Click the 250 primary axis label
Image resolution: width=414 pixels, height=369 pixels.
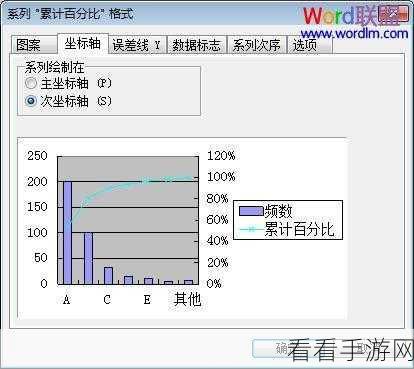[37, 156]
